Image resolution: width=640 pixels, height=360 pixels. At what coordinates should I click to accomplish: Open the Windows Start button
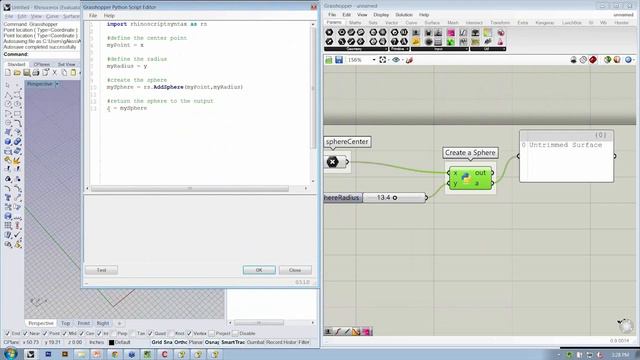tap(11, 353)
